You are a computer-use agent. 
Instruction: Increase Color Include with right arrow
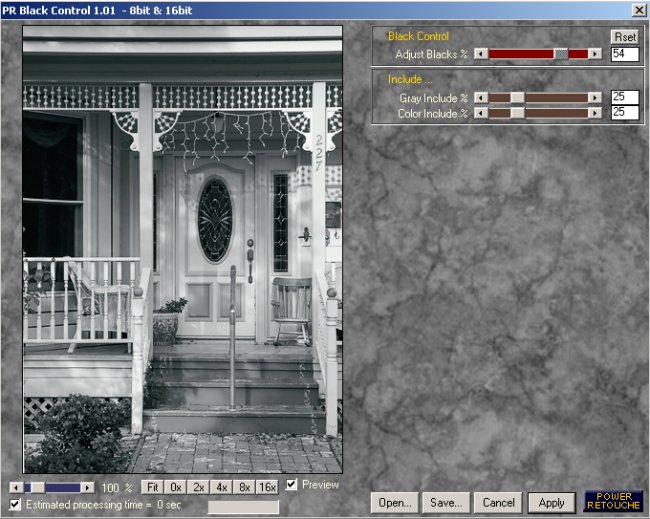pyautogui.click(x=595, y=113)
